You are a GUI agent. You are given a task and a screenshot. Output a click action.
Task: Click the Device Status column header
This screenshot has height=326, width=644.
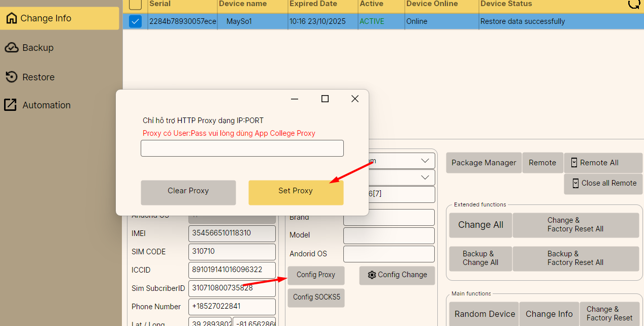coord(506,4)
